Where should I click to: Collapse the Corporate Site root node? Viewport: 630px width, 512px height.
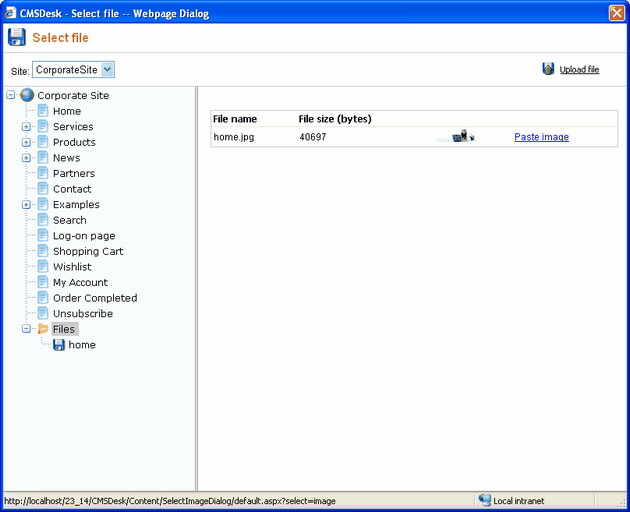[11, 95]
